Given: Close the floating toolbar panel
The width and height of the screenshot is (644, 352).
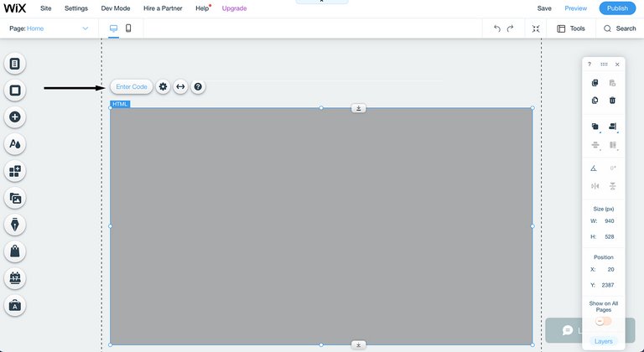Looking at the screenshot, I should (617, 65).
